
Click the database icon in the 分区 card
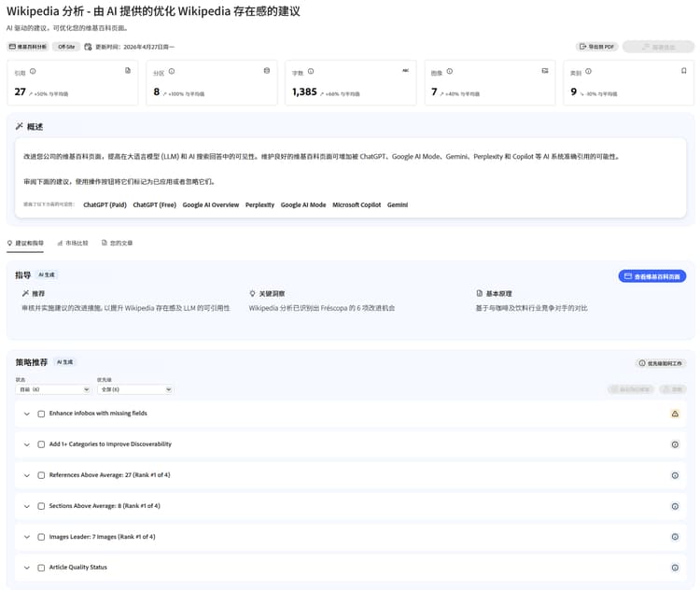(267, 71)
